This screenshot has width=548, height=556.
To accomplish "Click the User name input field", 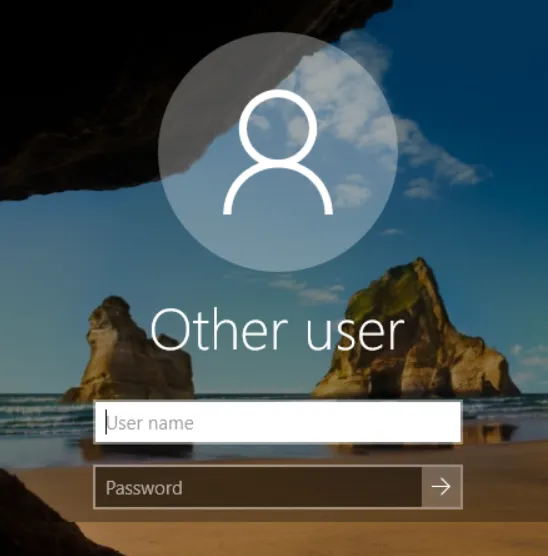I will (x=278, y=422).
